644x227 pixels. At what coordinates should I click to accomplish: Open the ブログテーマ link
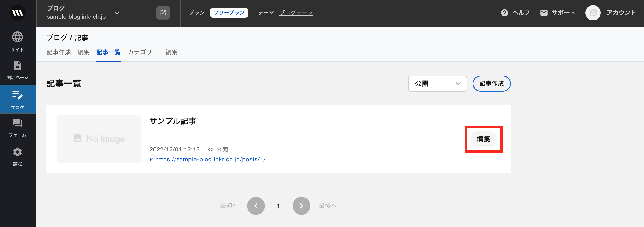(x=296, y=13)
